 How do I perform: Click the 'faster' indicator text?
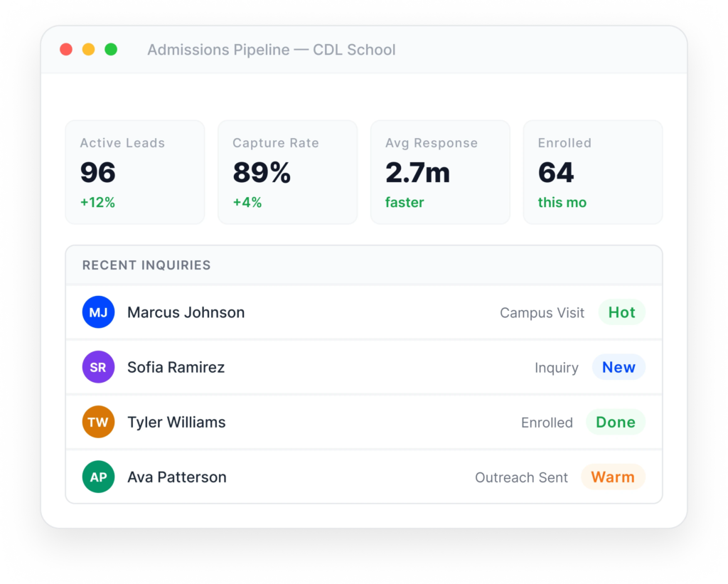[x=405, y=202]
